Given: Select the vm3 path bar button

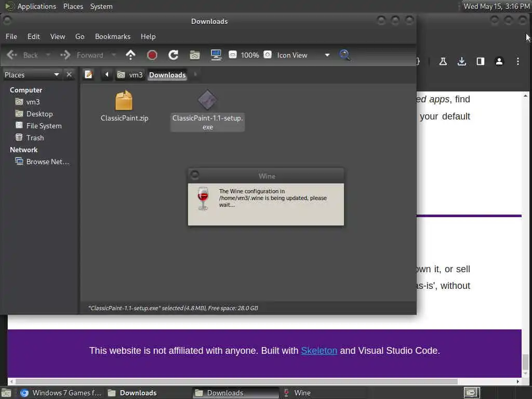Looking at the screenshot, I should [x=130, y=75].
